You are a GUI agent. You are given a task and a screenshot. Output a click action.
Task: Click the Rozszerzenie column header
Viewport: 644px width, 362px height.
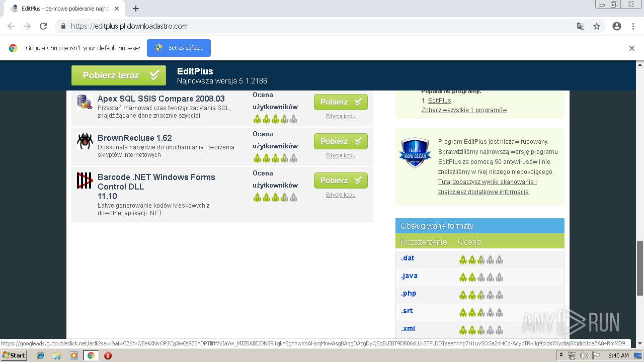coord(424,242)
